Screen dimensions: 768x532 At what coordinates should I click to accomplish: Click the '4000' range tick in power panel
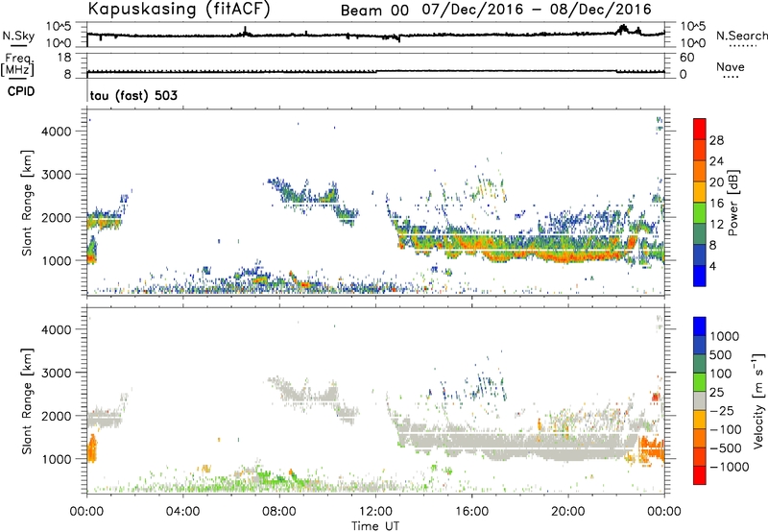57,132
